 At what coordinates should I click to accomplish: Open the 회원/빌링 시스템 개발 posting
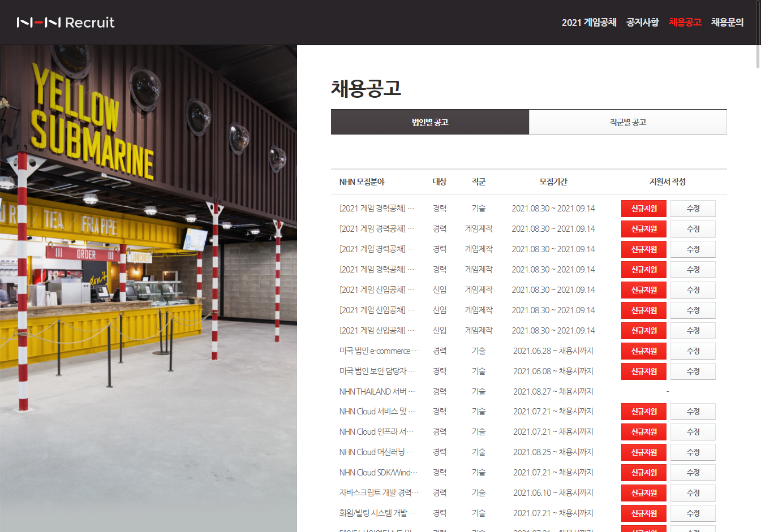point(378,513)
